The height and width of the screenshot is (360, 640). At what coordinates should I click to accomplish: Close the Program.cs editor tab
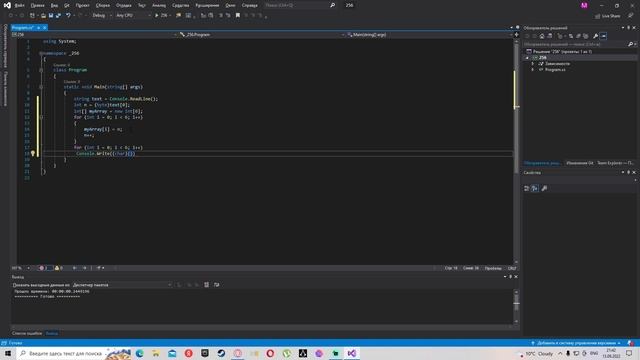(x=45, y=27)
